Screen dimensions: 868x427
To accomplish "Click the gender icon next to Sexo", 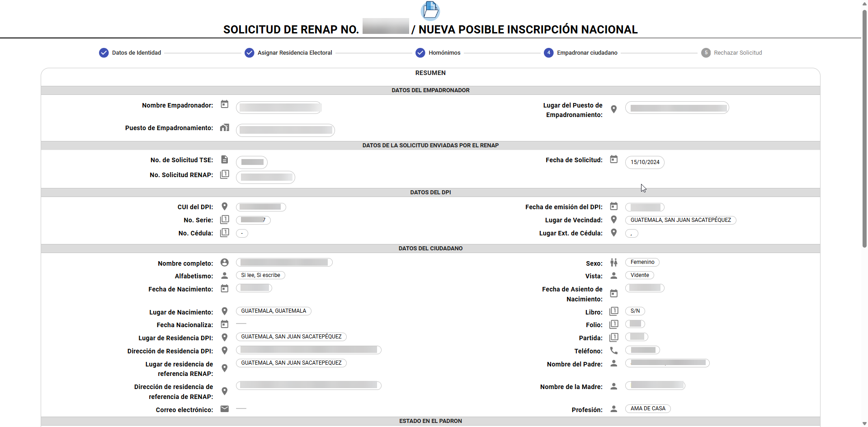I will [613, 263].
